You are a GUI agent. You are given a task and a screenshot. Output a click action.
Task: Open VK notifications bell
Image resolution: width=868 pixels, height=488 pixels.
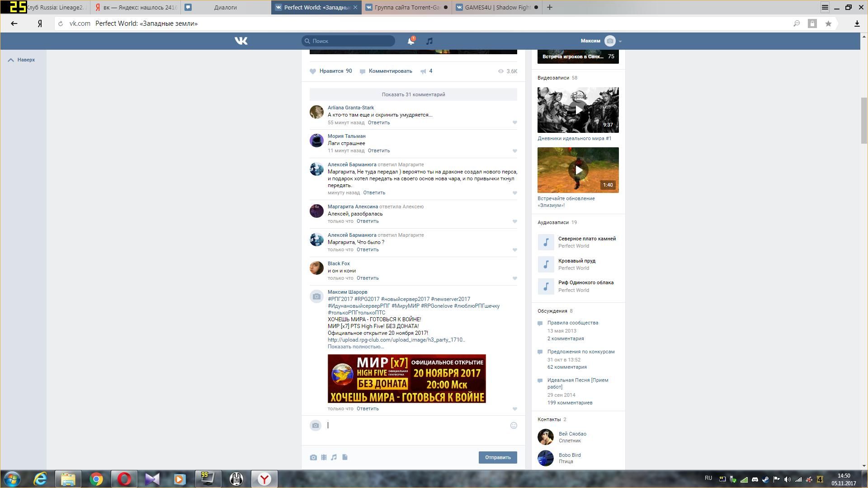(x=410, y=41)
